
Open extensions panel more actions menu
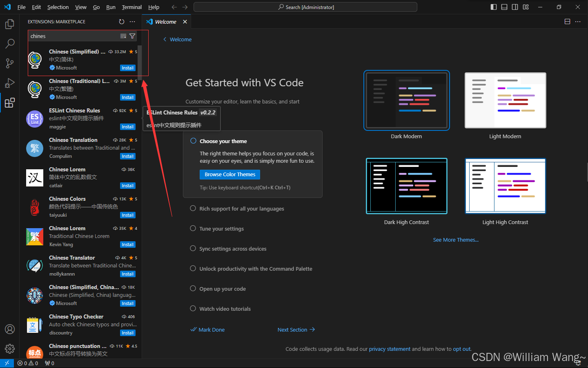pos(132,22)
